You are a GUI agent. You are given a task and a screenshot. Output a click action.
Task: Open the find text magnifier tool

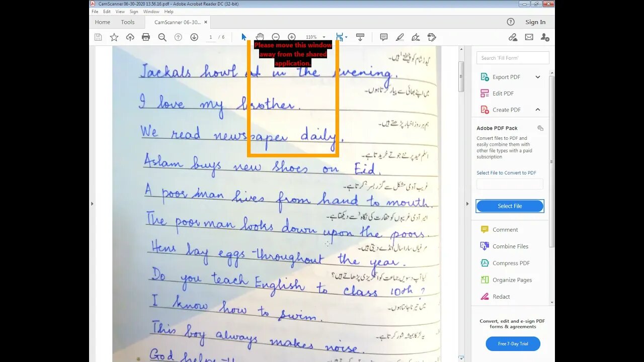click(162, 37)
